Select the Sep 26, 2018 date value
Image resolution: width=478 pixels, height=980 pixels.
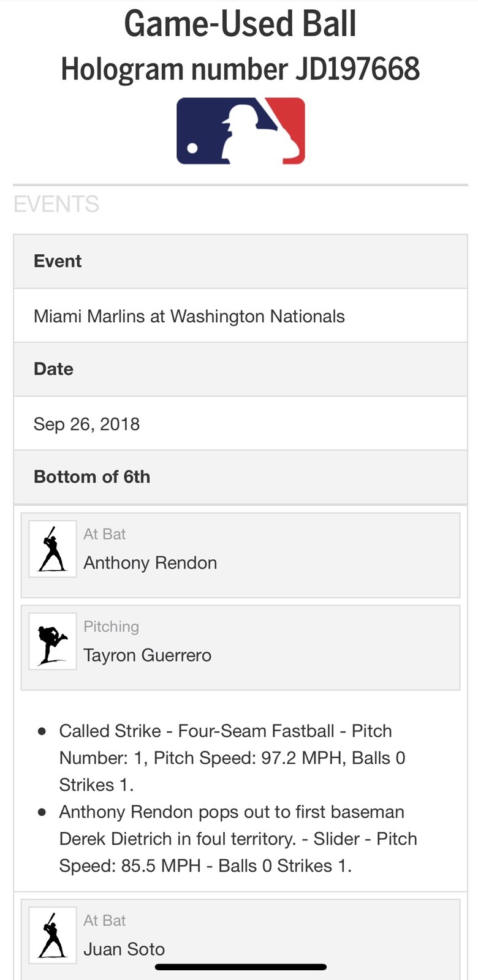(x=86, y=424)
